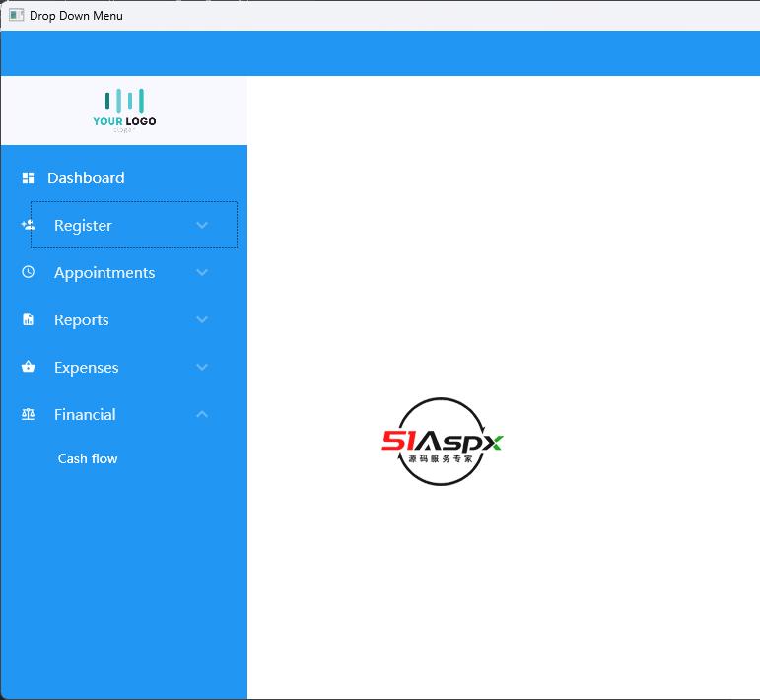Expand the Reports chevron arrow
Viewport: 760px width, 700px height.
[x=202, y=320]
